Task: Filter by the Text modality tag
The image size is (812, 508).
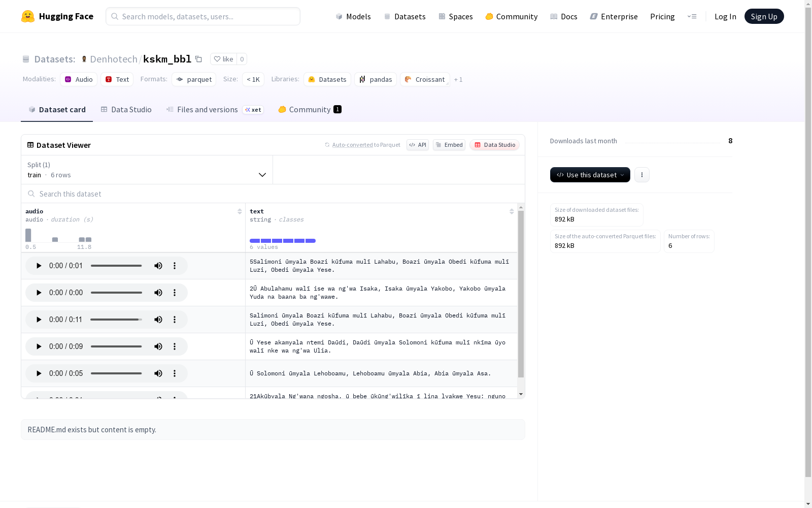Action: coord(117,79)
